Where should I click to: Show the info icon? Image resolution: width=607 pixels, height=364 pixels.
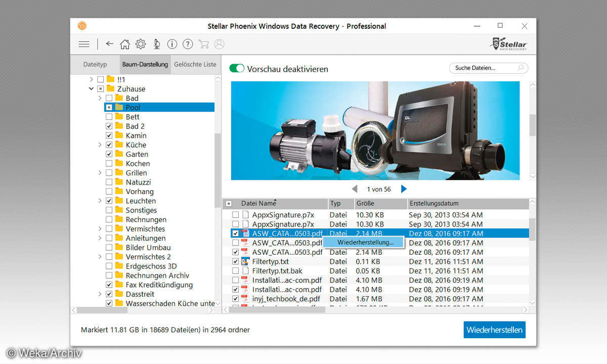click(x=172, y=44)
